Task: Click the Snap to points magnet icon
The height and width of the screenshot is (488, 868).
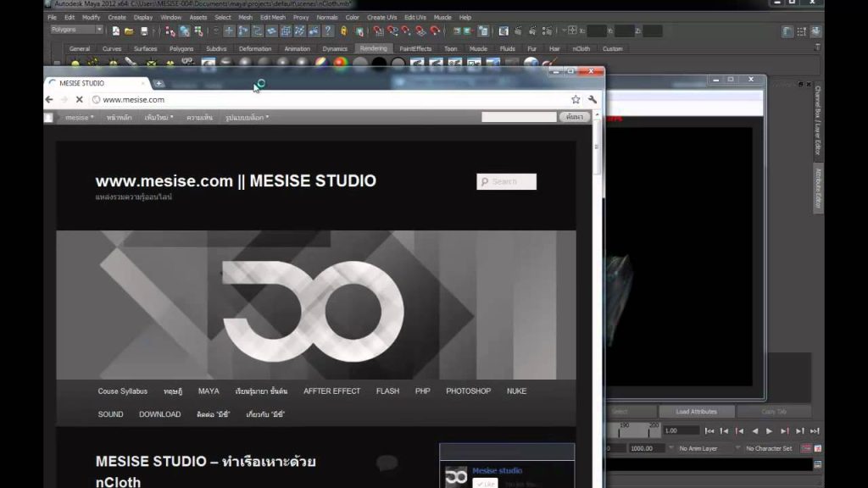Action: (406, 31)
